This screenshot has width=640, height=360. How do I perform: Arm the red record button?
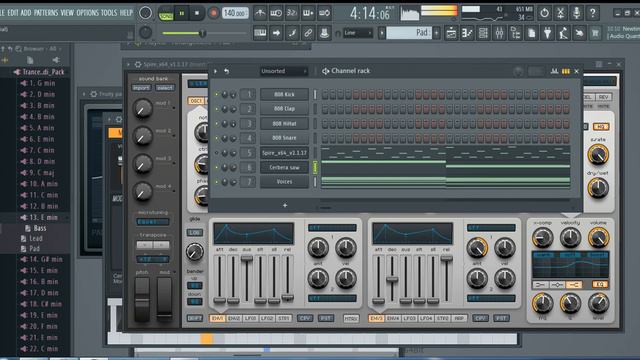pos(213,13)
